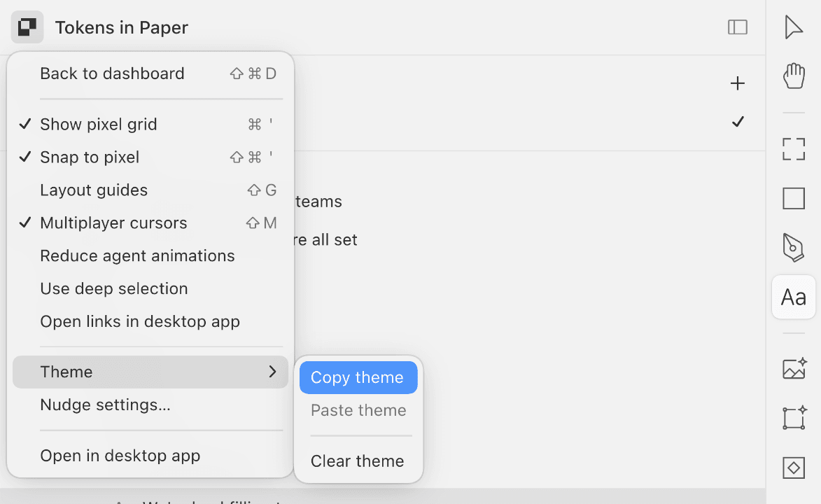Toggle the sidebar panel icon
Image resolution: width=821 pixels, height=504 pixels.
tap(737, 27)
